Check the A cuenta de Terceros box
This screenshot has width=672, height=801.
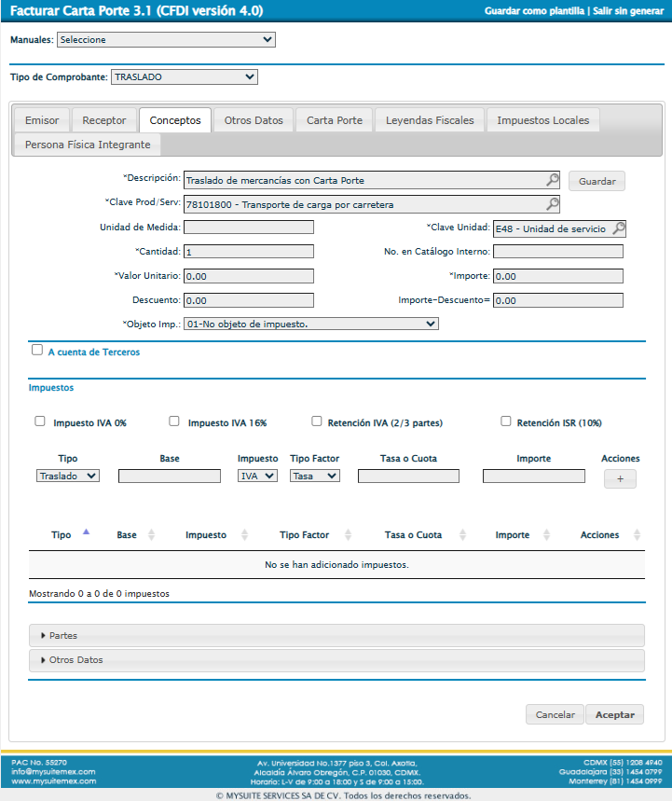coord(36,350)
